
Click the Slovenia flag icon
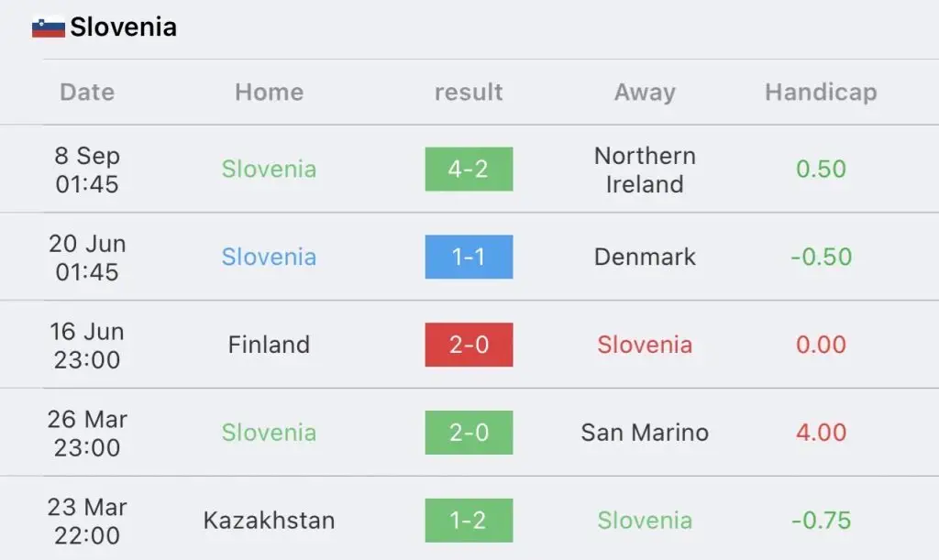click(49, 27)
